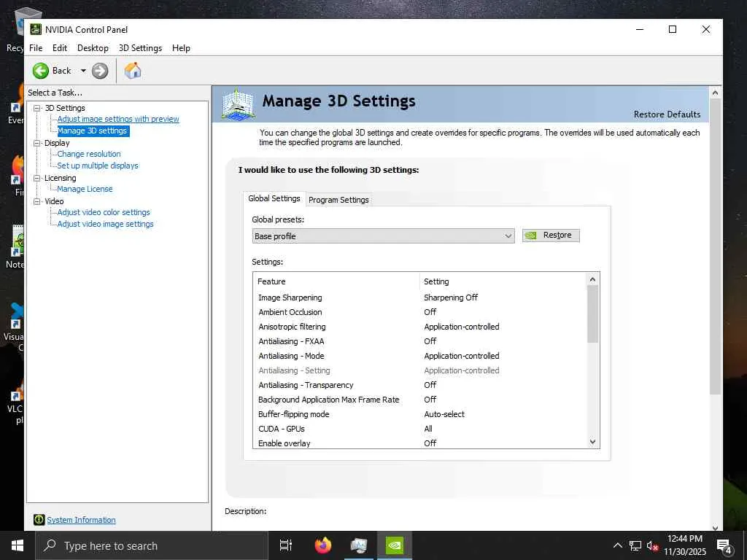The height and width of the screenshot is (560, 747).
Task: Open the Windows Start menu
Action: coord(18,545)
